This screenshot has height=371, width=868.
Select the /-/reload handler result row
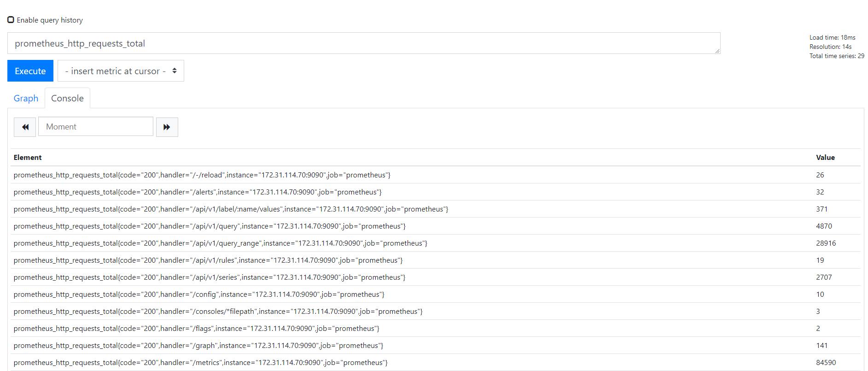[x=202, y=175]
